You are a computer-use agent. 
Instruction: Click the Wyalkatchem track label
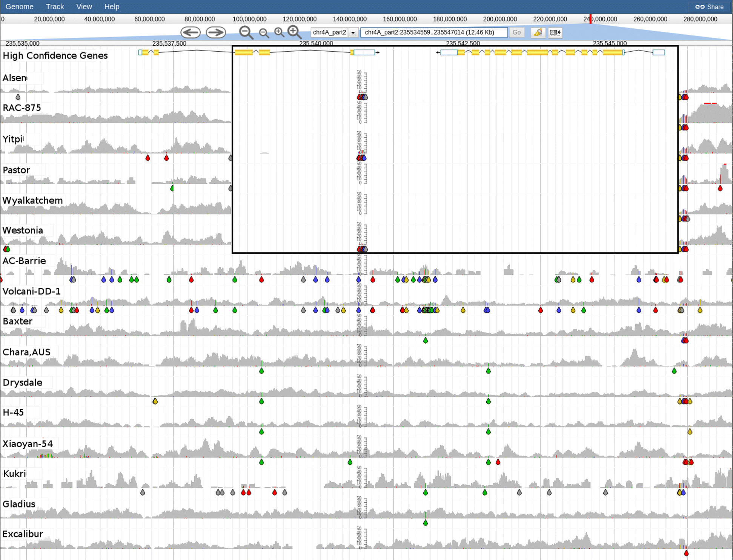point(32,201)
